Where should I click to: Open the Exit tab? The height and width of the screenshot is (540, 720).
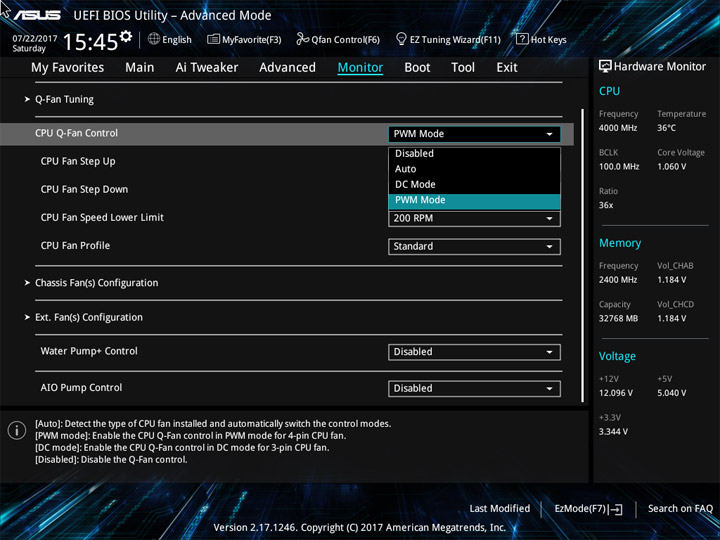click(x=507, y=68)
